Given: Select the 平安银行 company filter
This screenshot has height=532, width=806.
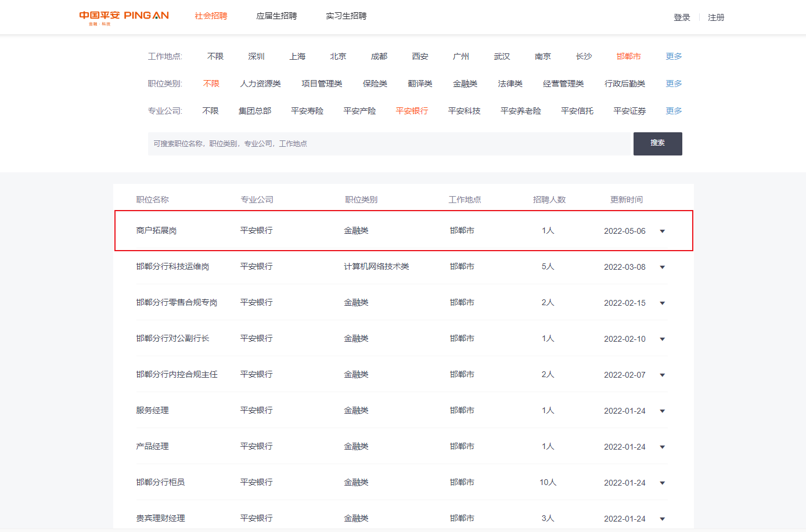Looking at the screenshot, I should pos(412,111).
